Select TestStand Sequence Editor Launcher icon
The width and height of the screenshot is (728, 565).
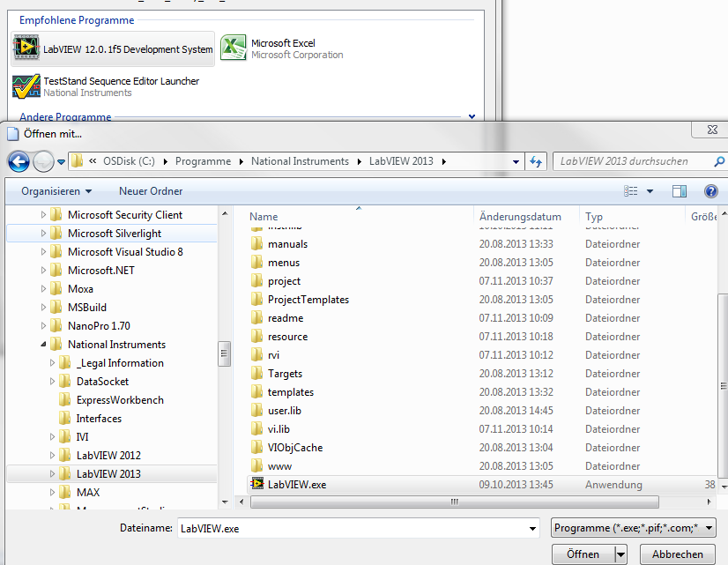tap(26, 86)
